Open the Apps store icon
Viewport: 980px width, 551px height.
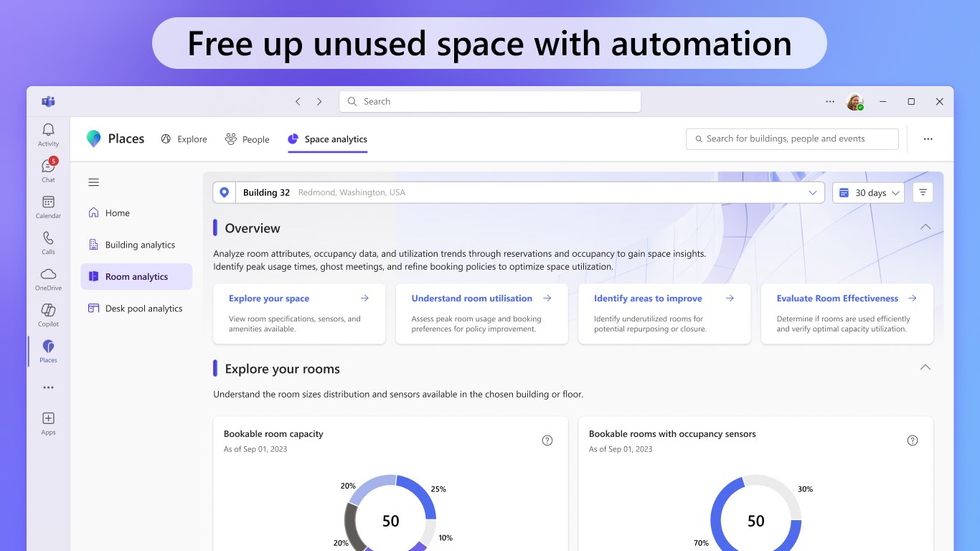[48, 423]
